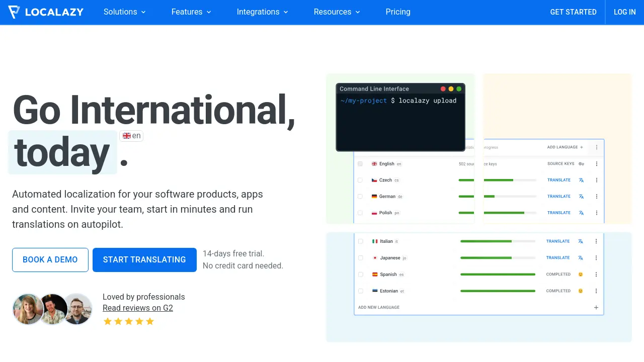This screenshot has width=644, height=362.
Task: Open three-dot menu for Estonian row
Action: point(596,291)
